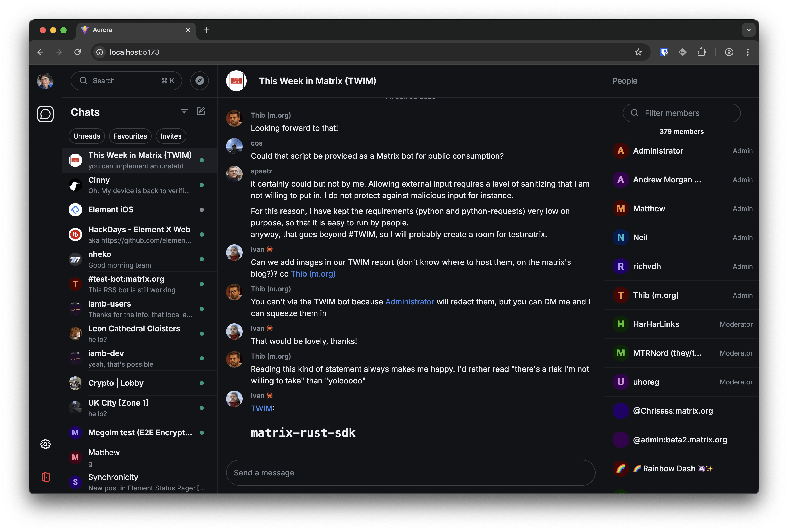The width and height of the screenshot is (788, 532).
Task: View site information for localhost
Action: pyautogui.click(x=100, y=52)
